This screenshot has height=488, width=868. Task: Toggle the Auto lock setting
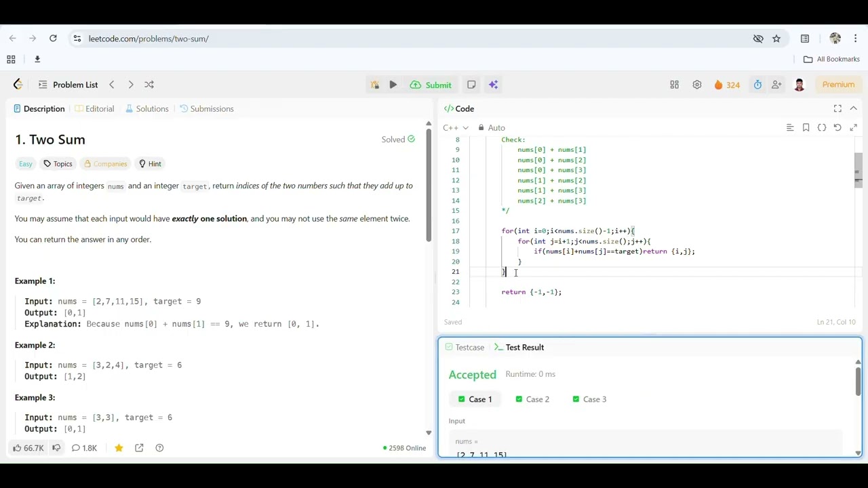coord(492,127)
